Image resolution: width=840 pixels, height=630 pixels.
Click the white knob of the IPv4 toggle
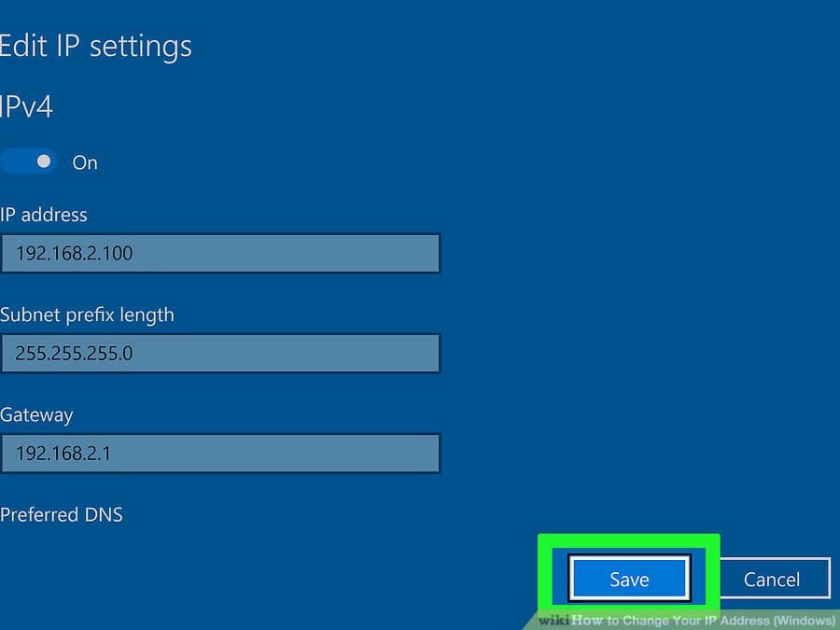click(43, 161)
